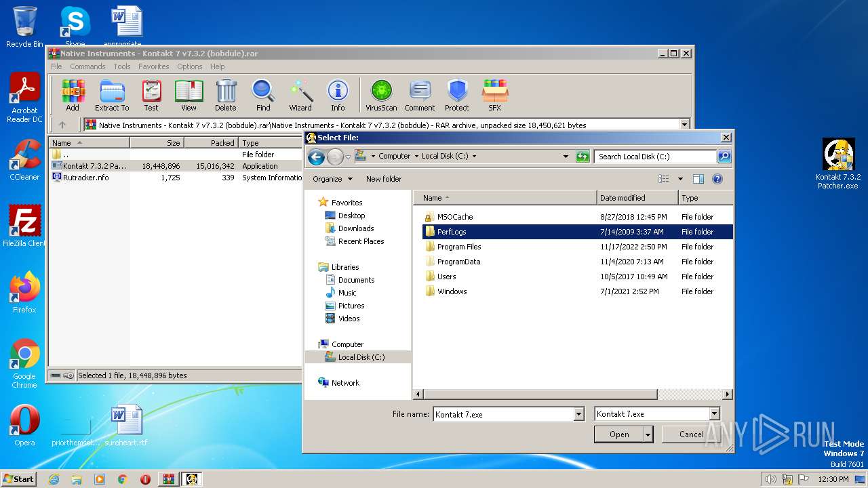Image resolution: width=868 pixels, height=488 pixels.
Task: Click the Delete trash icon in WinRAR
Action: 226,95
